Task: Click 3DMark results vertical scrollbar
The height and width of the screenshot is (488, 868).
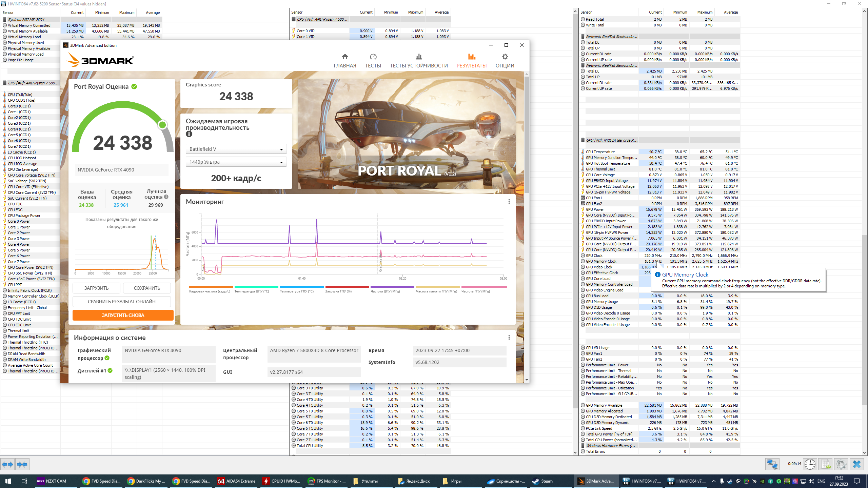Action: 527,136
